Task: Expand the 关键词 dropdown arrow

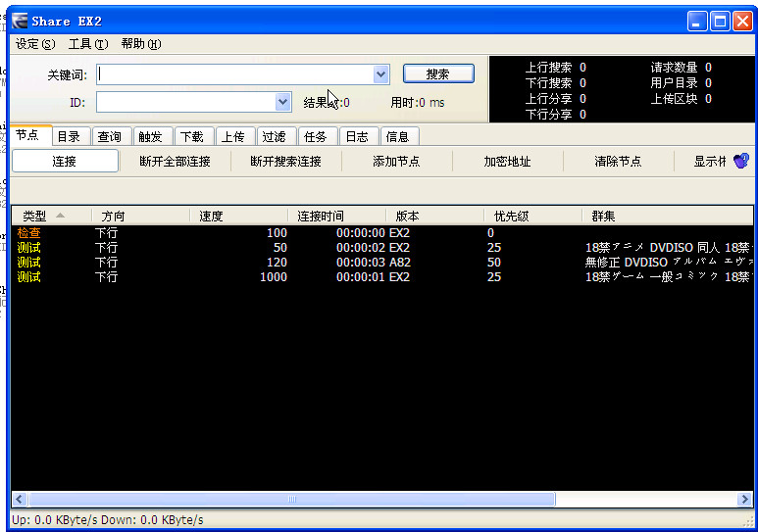Action: (x=380, y=74)
